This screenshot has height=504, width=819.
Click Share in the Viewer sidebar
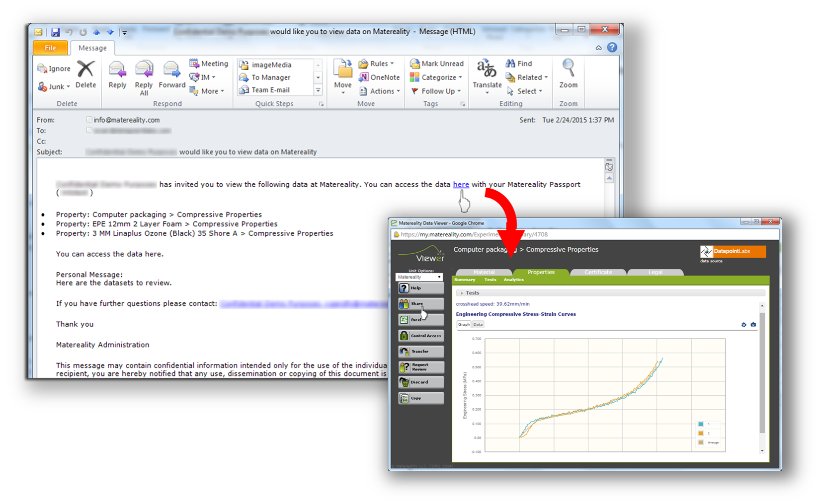click(421, 304)
